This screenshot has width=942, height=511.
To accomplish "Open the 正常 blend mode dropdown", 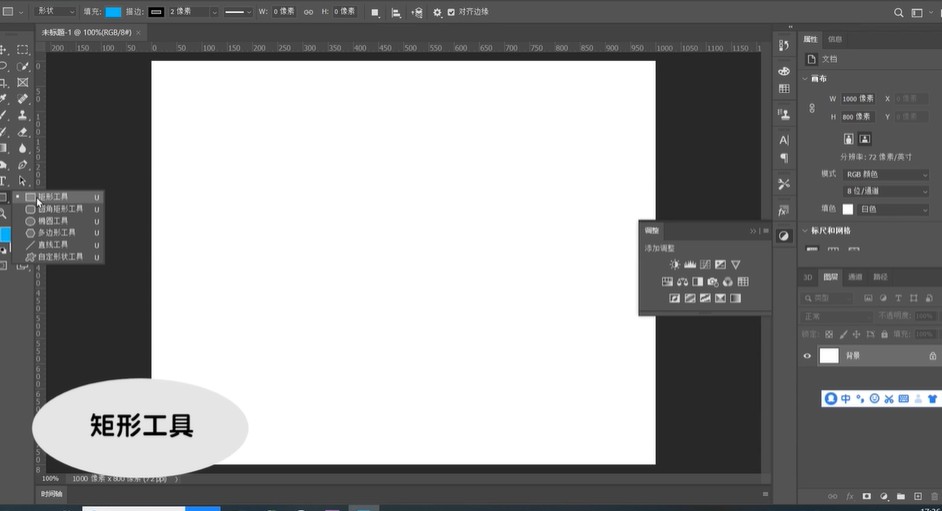I will pyautogui.click(x=836, y=316).
